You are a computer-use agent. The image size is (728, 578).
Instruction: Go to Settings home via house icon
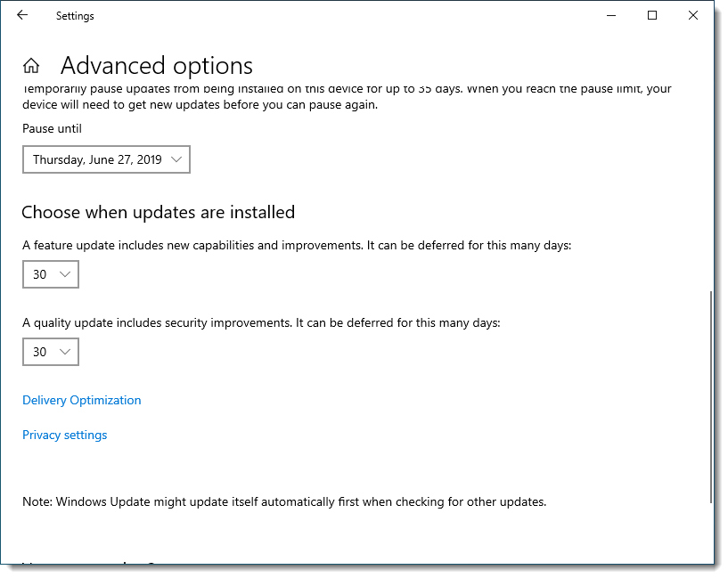31,66
